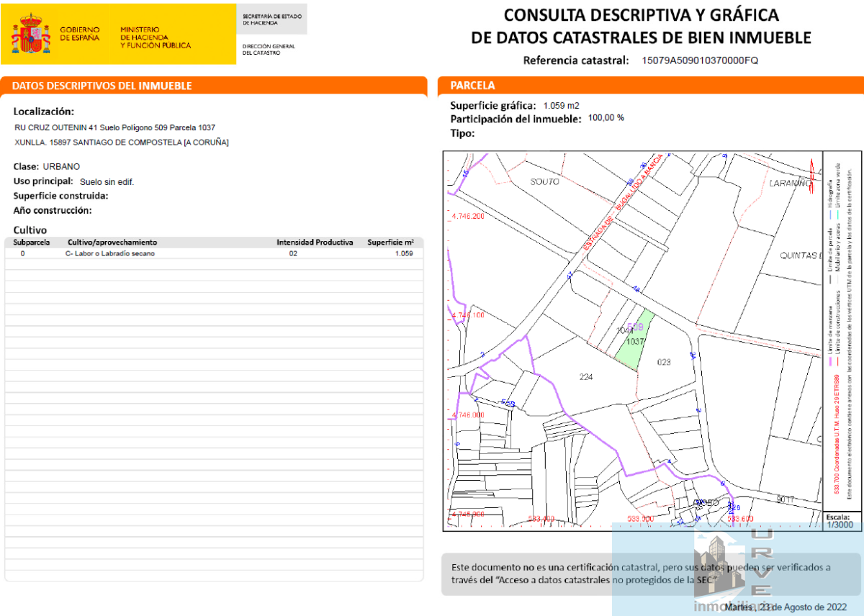
Task: Click parcel number "224" on the map
Action: tap(585, 376)
